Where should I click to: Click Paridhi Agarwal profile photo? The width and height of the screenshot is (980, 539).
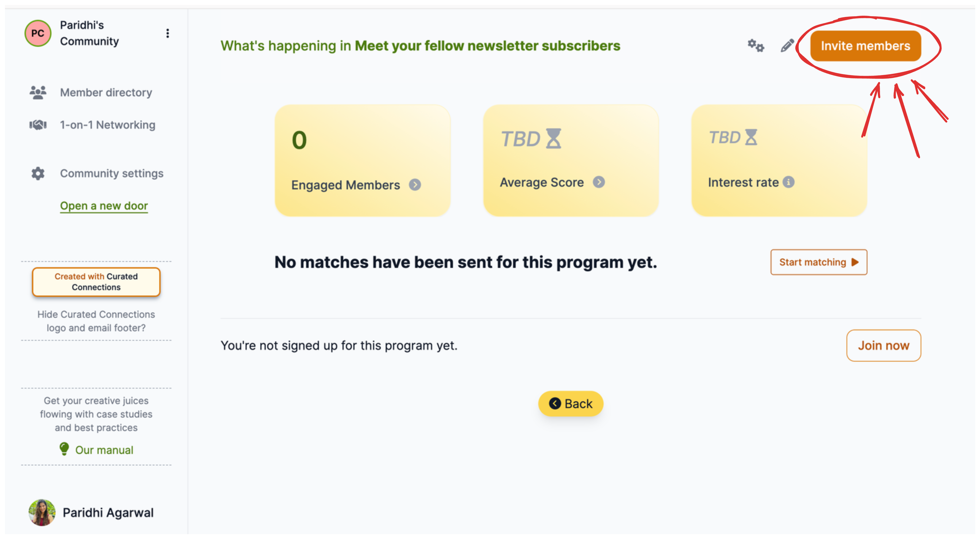(42, 513)
